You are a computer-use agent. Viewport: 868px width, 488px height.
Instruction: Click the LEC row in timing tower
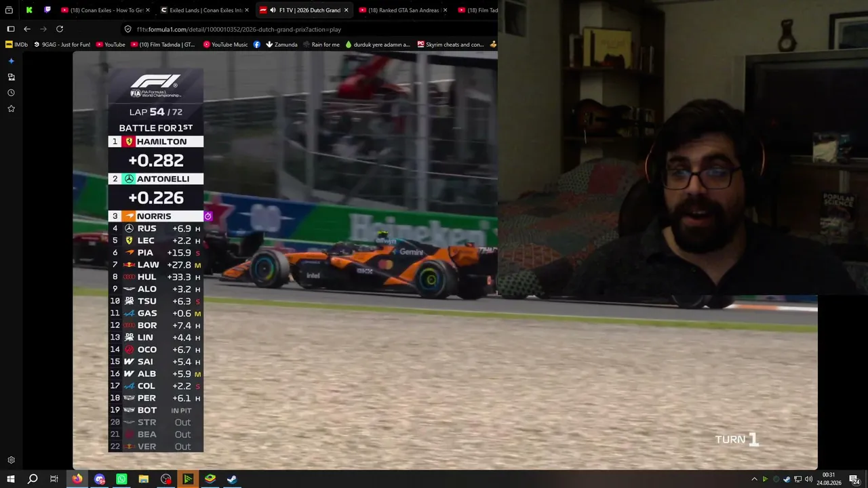(x=156, y=241)
